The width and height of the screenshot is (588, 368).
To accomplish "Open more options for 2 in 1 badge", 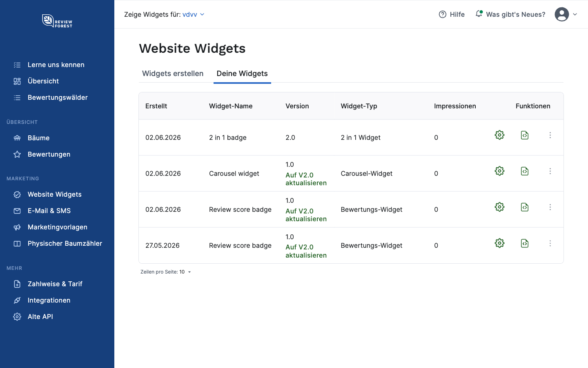I will 550,135.
